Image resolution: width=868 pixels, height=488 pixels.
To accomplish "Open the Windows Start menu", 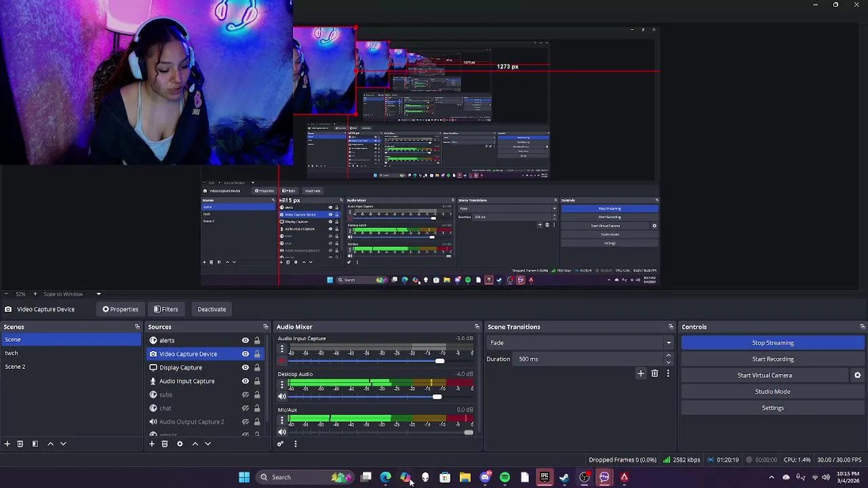I will coord(244,477).
